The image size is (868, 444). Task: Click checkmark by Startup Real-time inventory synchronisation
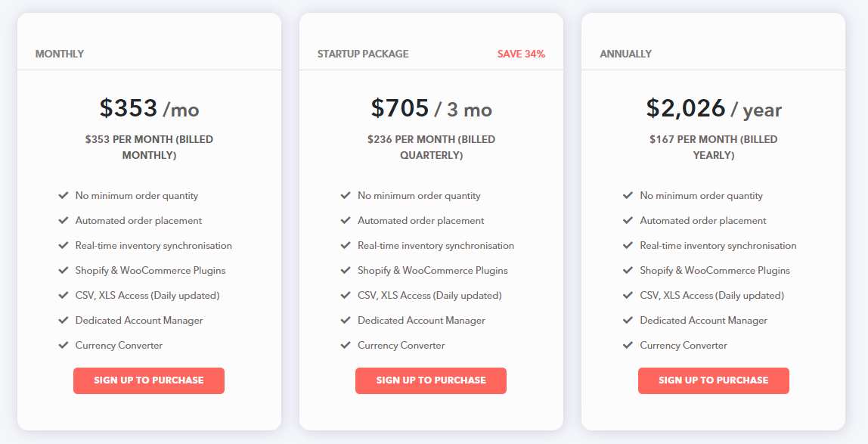346,245
